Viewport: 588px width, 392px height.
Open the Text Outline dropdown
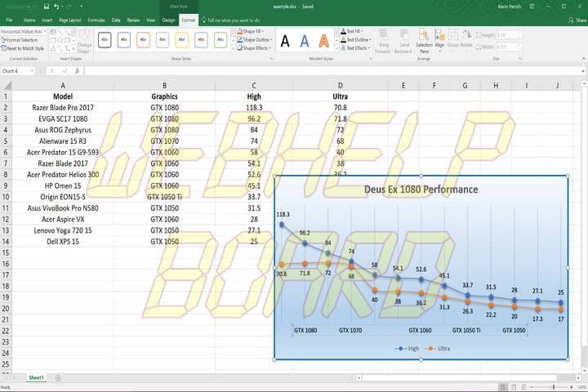pos(356,39)
